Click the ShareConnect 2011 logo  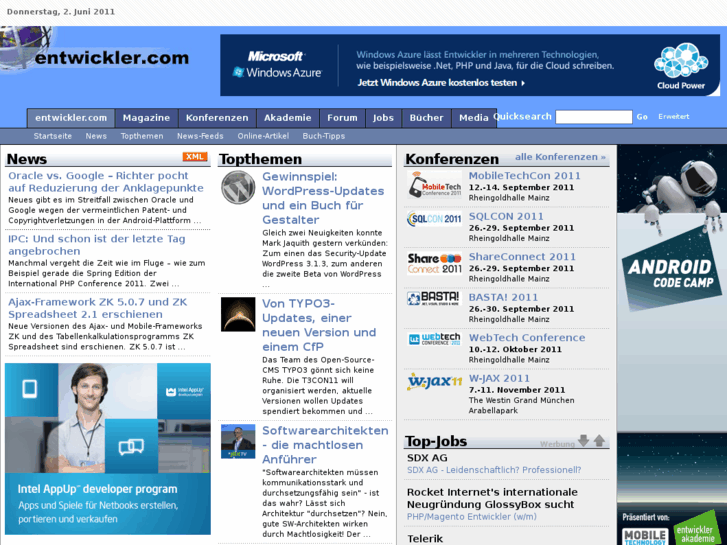pyautogui.click(x=434, y=263)
